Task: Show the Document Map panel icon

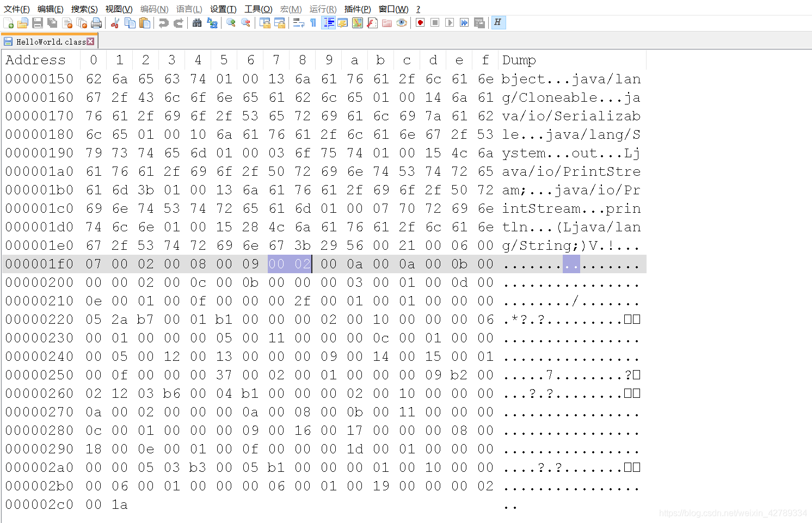Action: 358,23
